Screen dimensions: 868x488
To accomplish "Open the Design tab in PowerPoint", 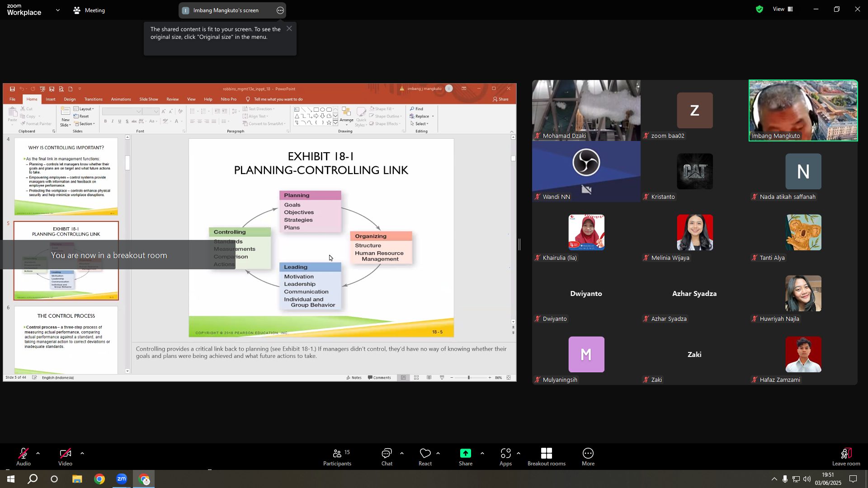I will click(x=70, y=99).
